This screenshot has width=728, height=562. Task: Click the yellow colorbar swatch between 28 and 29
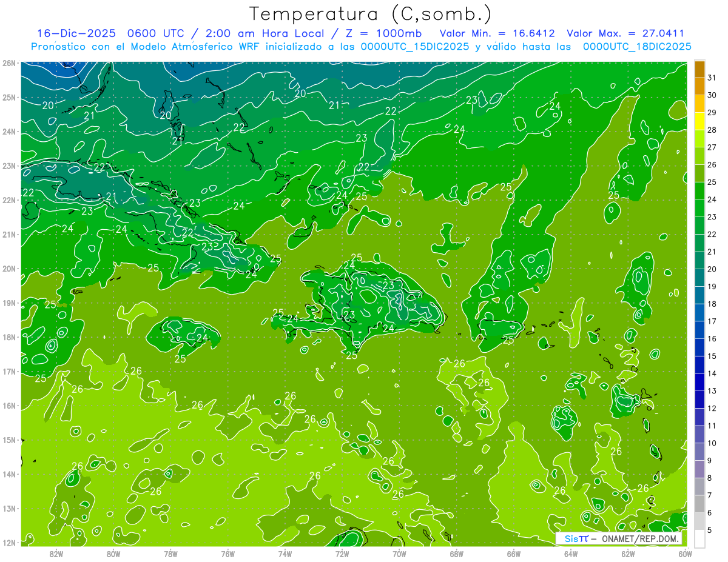[x=700, y=121]
